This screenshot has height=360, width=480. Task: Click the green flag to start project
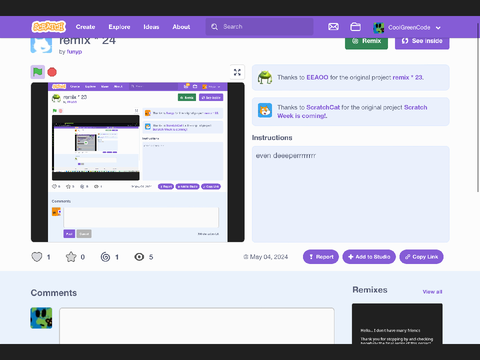(38, 72)
